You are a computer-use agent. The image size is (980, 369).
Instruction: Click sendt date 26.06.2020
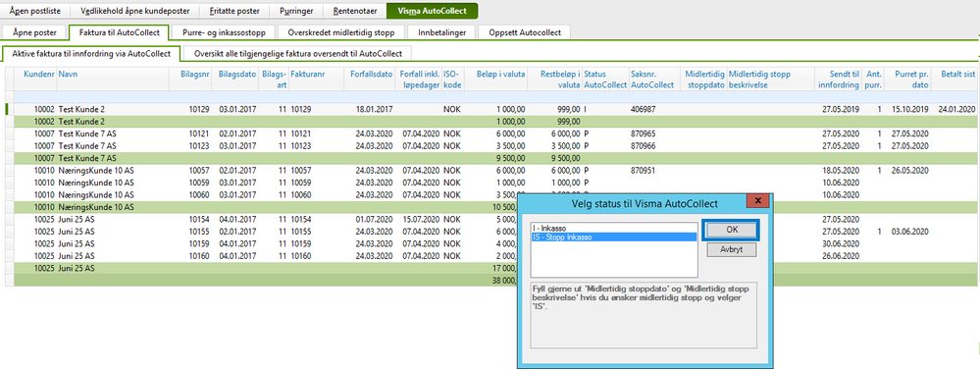(x=841, y=256)
